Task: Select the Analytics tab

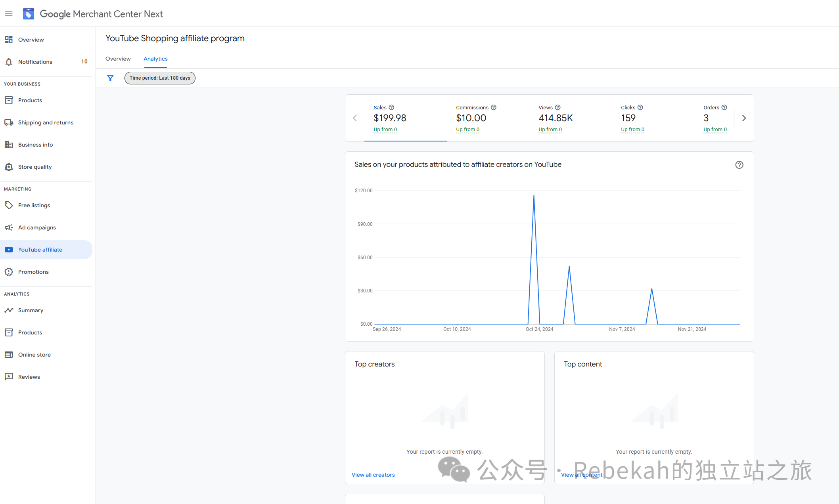Action: [155, 59]
